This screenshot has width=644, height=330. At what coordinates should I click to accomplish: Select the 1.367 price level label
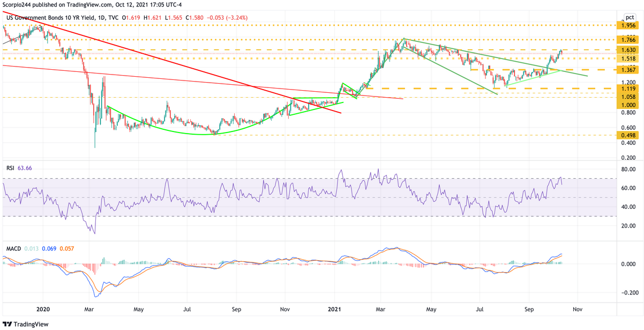click(628, 70)
